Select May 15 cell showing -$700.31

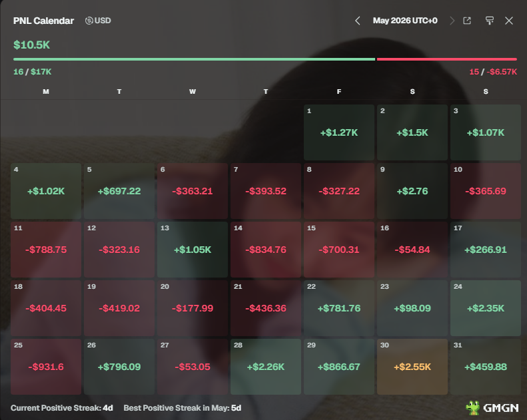[x=338, y=250]
